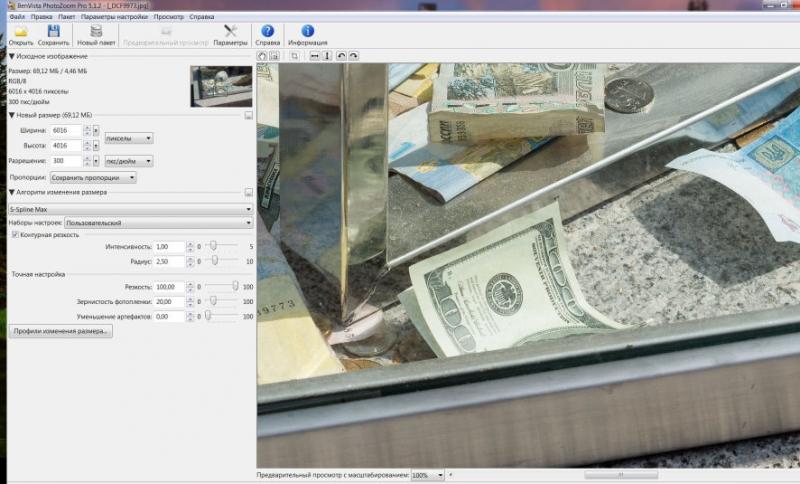
Task: Collapse the Исходное изображение section
Action: [x=12, y=56]
